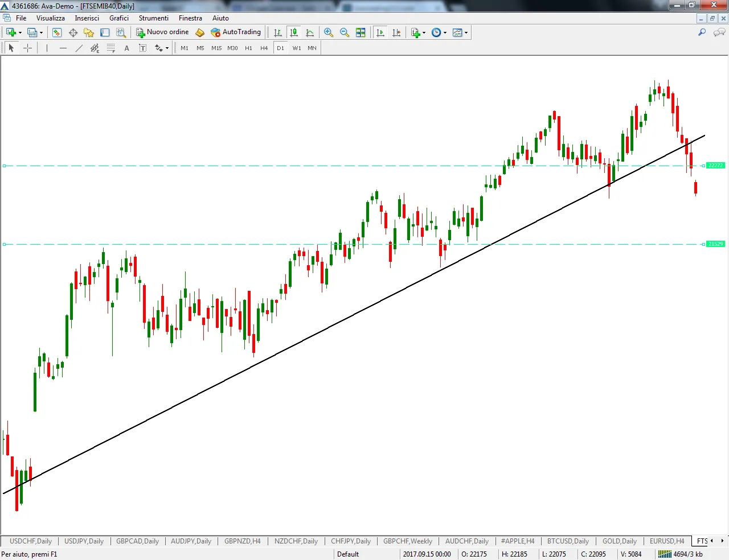Switch timeframe to M30

(x=232, y=48)
